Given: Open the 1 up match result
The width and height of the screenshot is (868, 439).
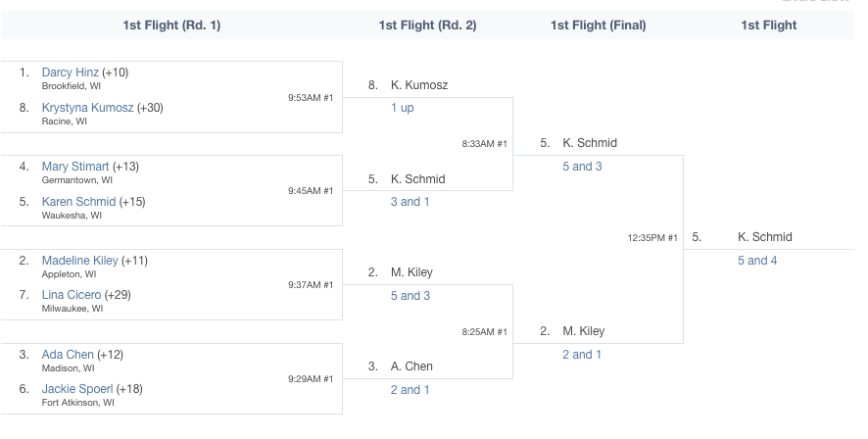Looking at the screenshot, I should click(x=403, y=108).
